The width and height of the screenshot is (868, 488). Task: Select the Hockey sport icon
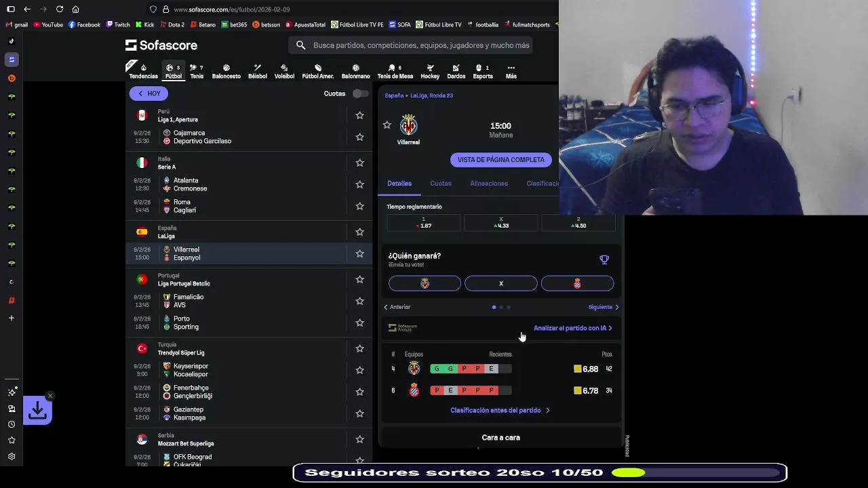coord(430,71)
